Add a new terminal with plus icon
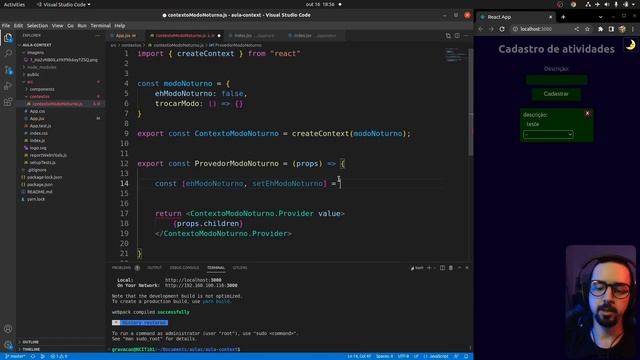This screenshot has height=360, width=640. [x=429, y=268]
